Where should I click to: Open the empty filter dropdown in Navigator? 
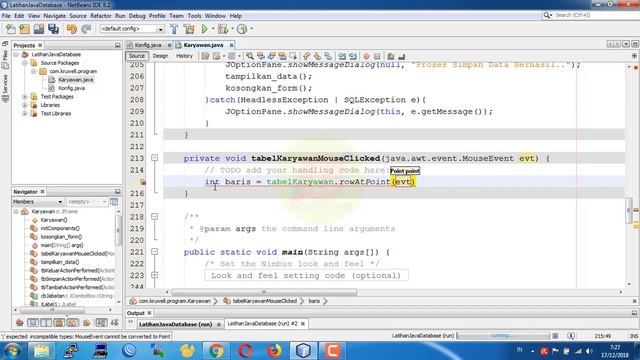[x=87, y=202]
